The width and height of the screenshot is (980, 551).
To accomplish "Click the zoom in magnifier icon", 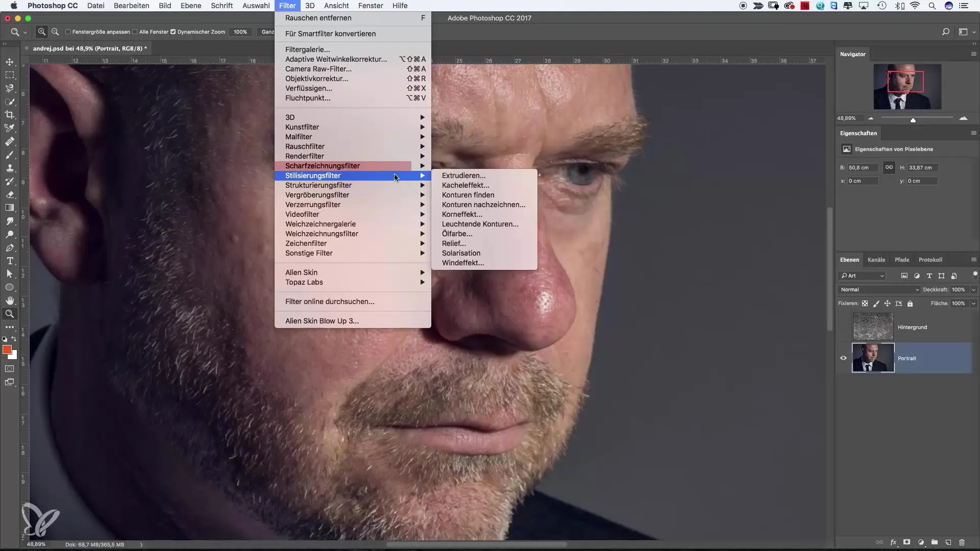I will point(42,32).
